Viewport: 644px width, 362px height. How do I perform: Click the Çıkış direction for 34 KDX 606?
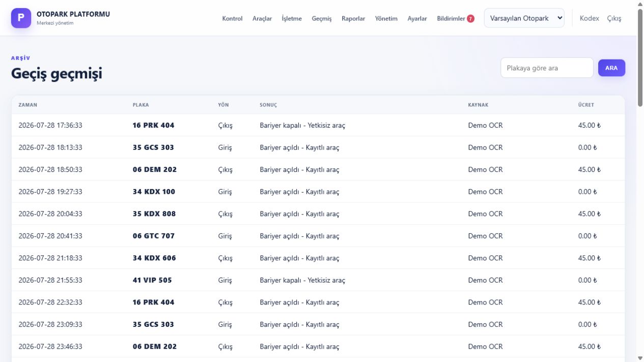[x=225, y=258]
